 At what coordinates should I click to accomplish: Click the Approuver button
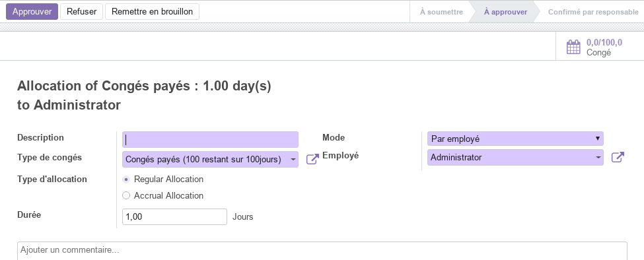click(32, 11)
